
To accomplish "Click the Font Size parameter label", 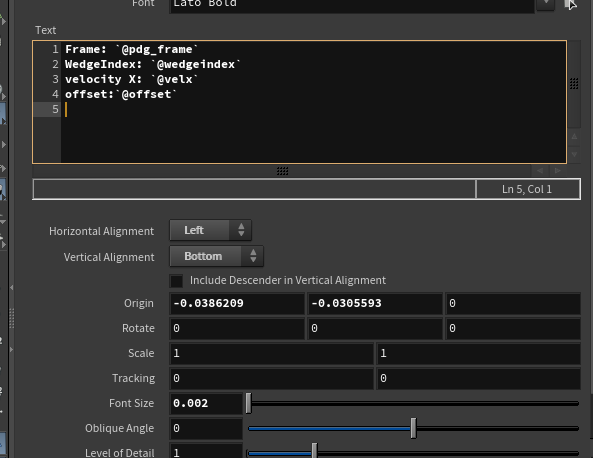I will (x=131, y=403).
